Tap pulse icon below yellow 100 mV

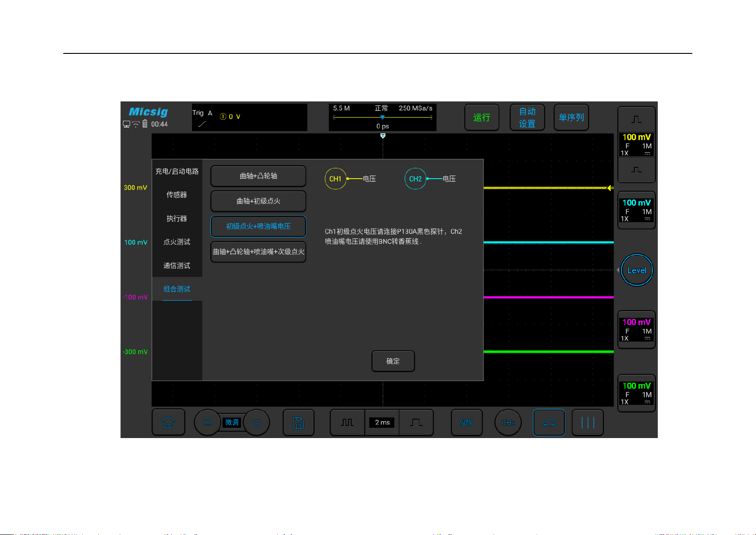(x=637, y=170)
